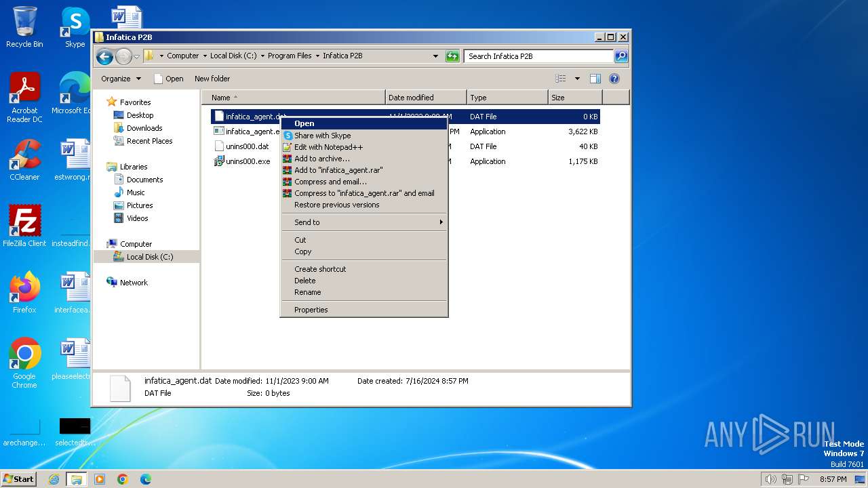
Task: Choose Rename in the context menu
Action: 364,292
